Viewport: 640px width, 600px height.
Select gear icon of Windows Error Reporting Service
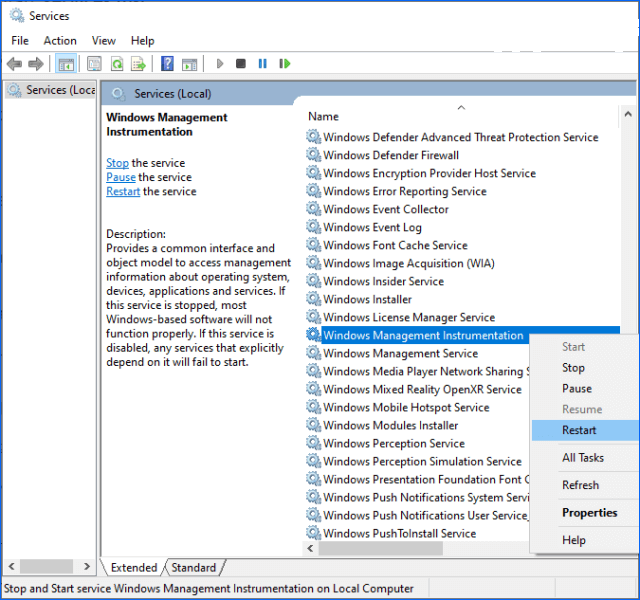click(x=313, y=191)
